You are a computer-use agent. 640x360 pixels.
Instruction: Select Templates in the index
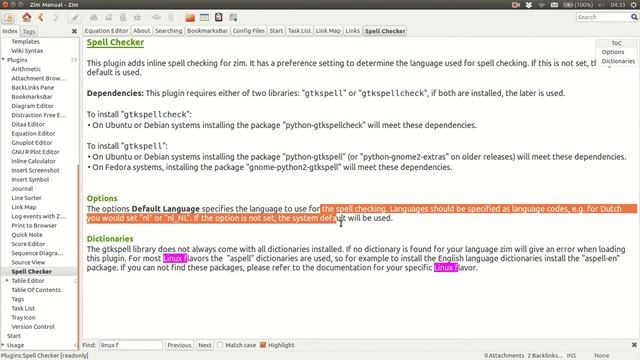(25, 41)
